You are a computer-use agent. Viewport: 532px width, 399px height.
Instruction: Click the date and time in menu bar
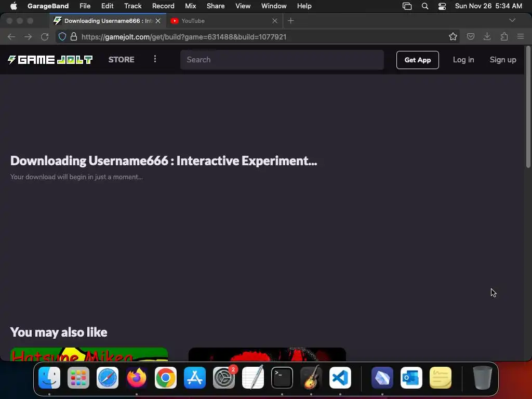pos(488,6)
